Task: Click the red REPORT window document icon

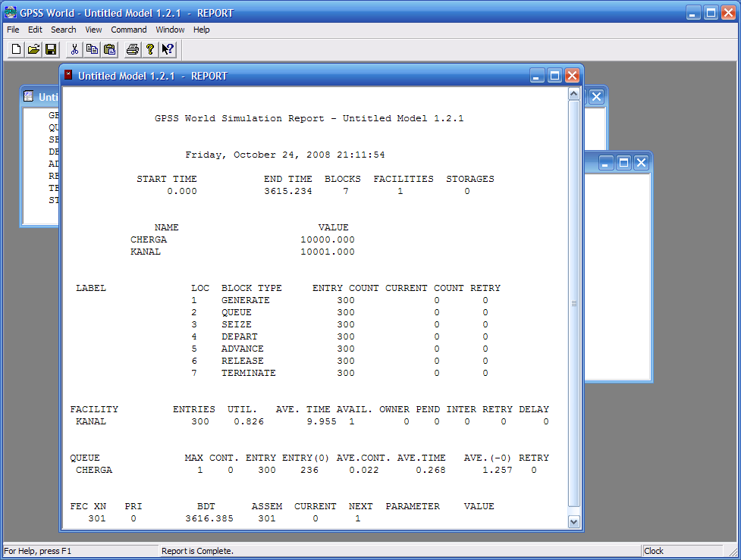Action: click(x=68, y=75)
